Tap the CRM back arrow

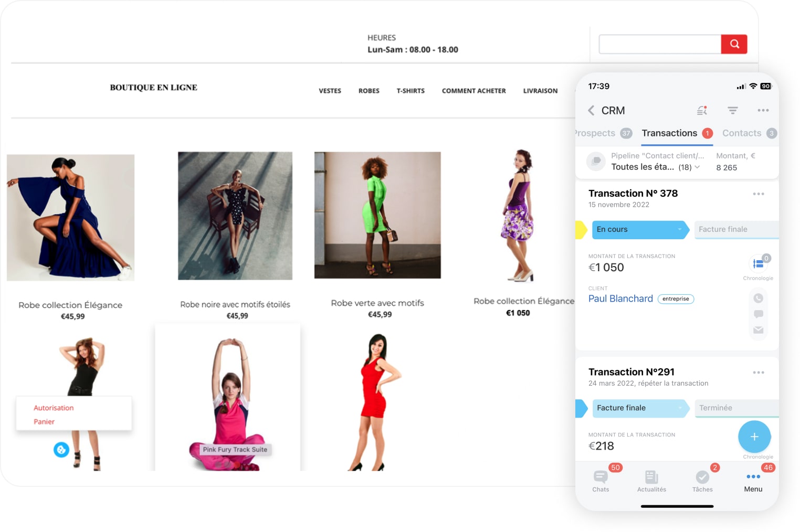pos(591,110)
